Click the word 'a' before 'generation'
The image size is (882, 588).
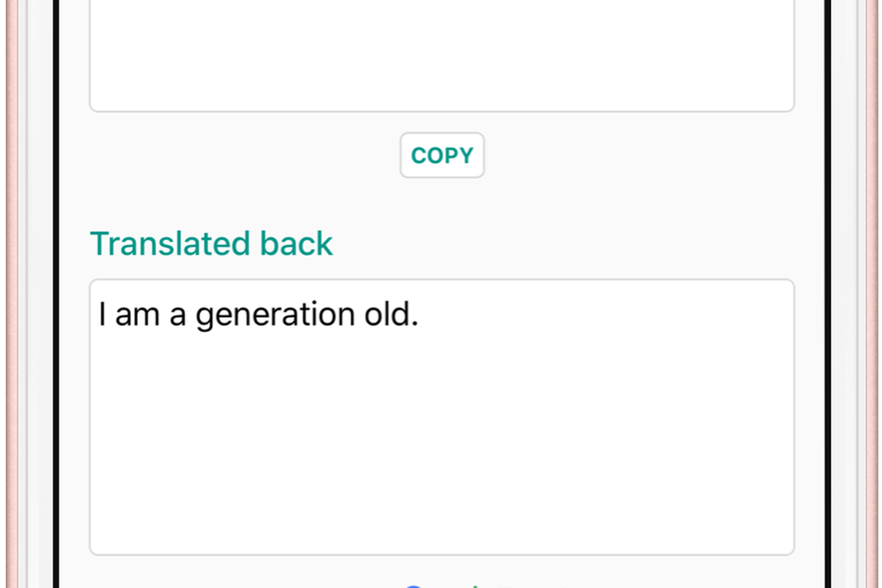tap(178, 316)
